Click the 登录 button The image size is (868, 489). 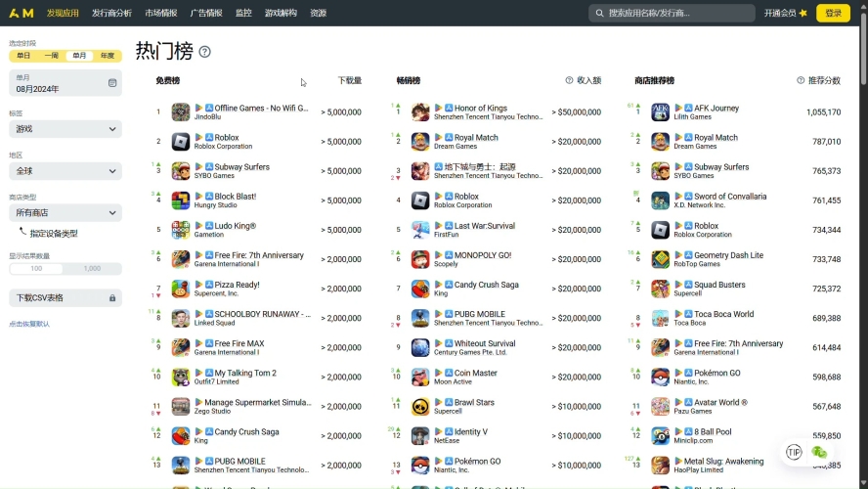coord(833,13)
